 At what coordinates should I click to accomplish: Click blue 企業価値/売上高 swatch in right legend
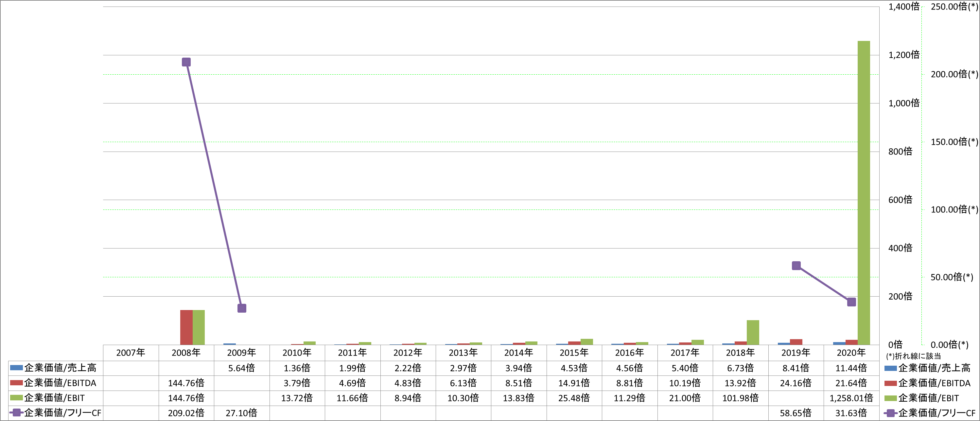coord(891,368)
